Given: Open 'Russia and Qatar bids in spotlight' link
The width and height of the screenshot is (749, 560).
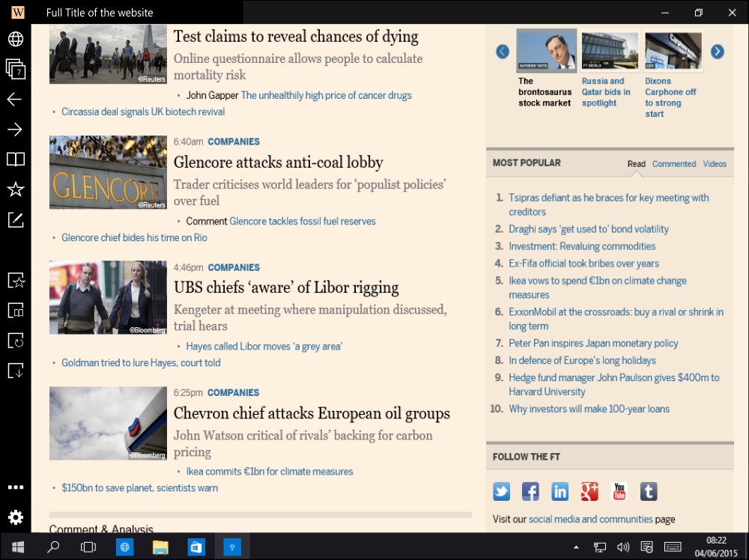Looking at the screenshot, I should [606, 92].
